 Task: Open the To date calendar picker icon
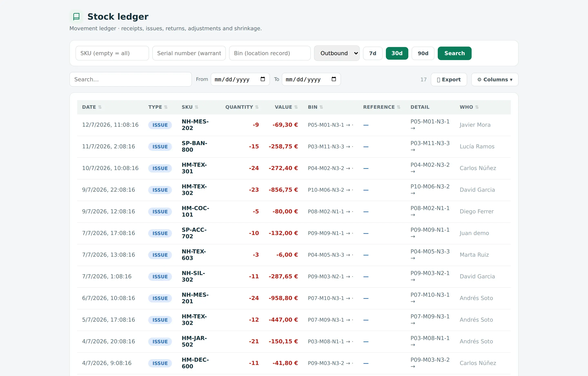pyautogui.click(x=334, y=79)
